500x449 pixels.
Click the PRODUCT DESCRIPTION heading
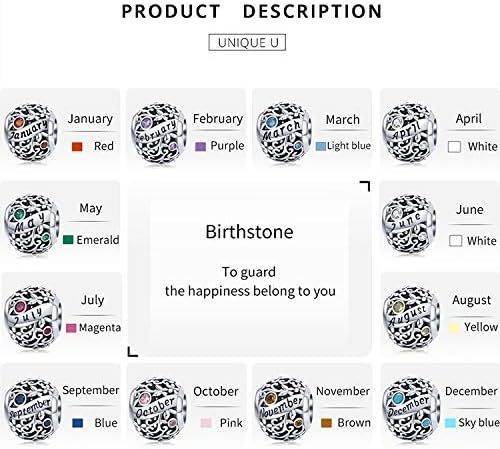pyautogui.click(x=252, y=11)
